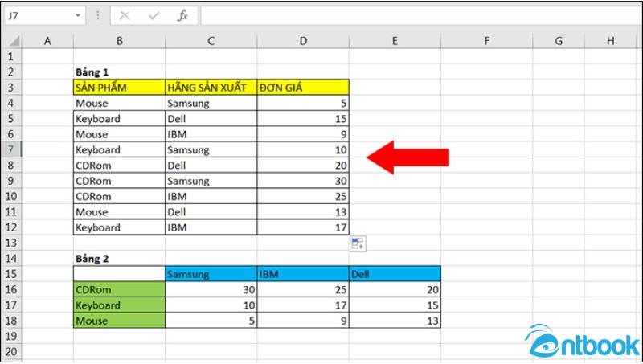
Task: Select the Mouse cell in row 11
Action: tap(119, 212)
